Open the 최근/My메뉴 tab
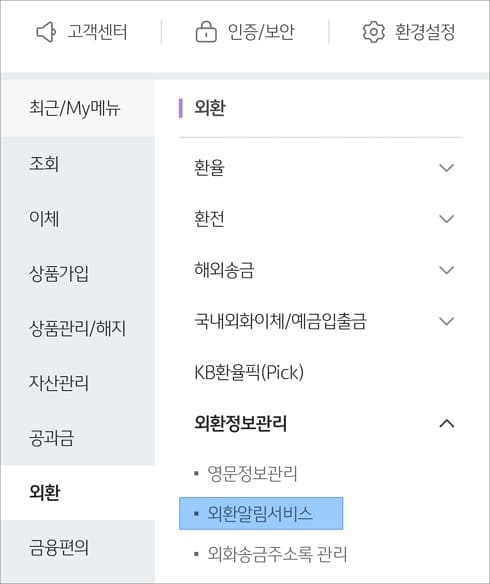 click(x=77, y=108)
